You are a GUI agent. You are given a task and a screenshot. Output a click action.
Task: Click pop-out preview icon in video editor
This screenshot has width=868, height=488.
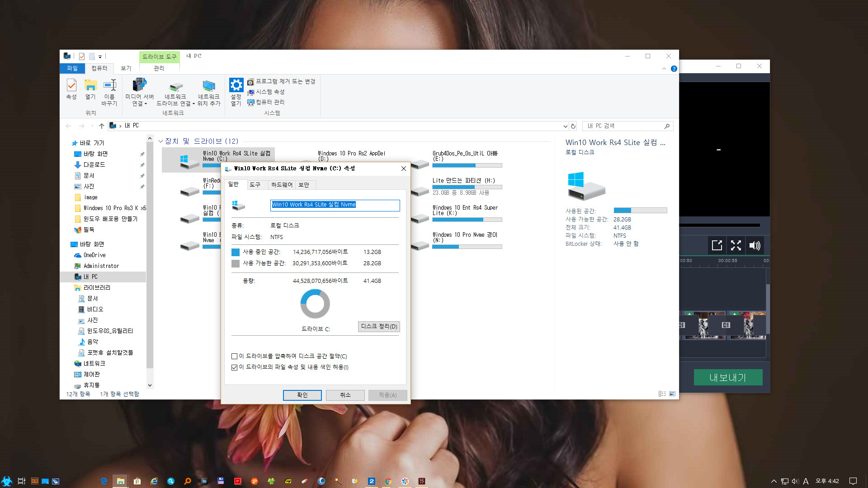[717, 245]
